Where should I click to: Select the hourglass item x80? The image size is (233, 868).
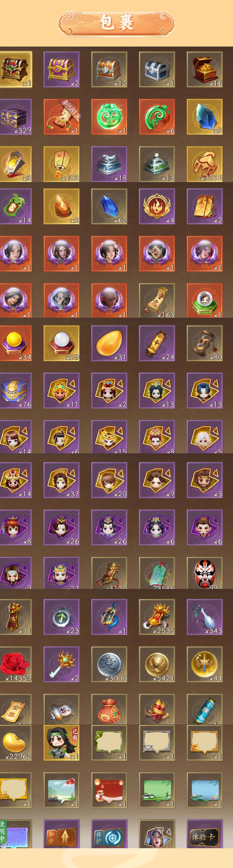pos(205,343)
